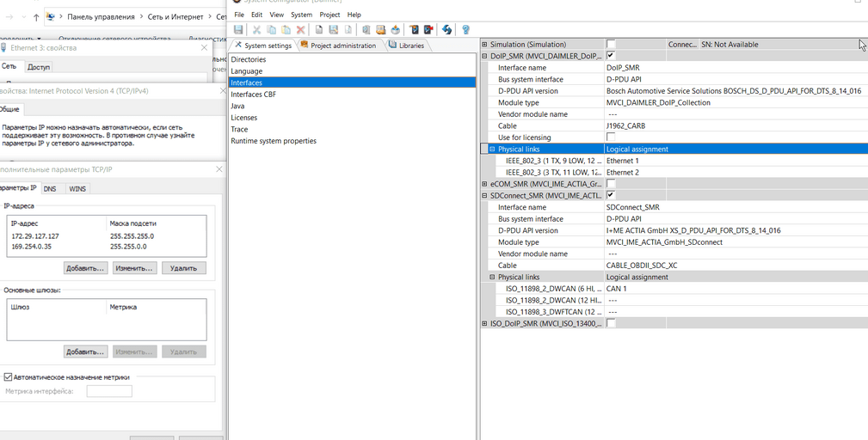This screenshot has width=868, height=440.
Task: Switch to WINS tab in TCP/IP dialog
Action: tap(77, 189)
